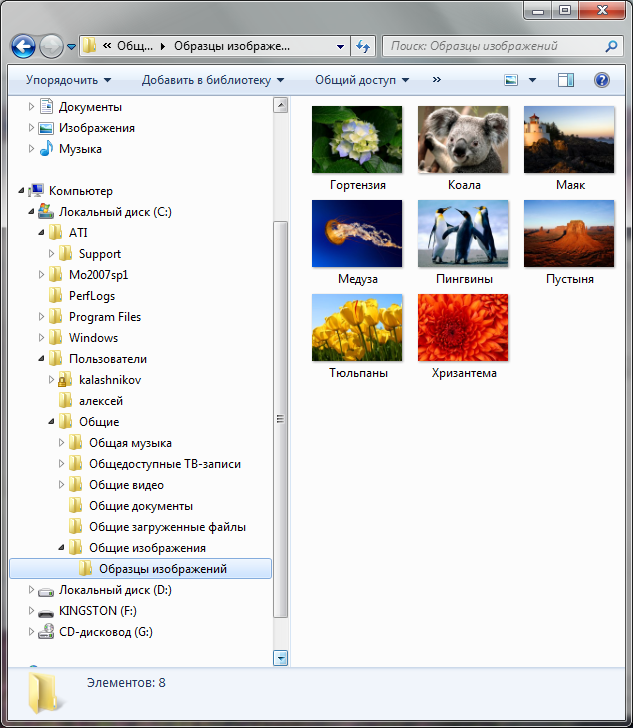Select the Пустыня desert thumbnail
The image size is (633, 728).
(569, 234)
